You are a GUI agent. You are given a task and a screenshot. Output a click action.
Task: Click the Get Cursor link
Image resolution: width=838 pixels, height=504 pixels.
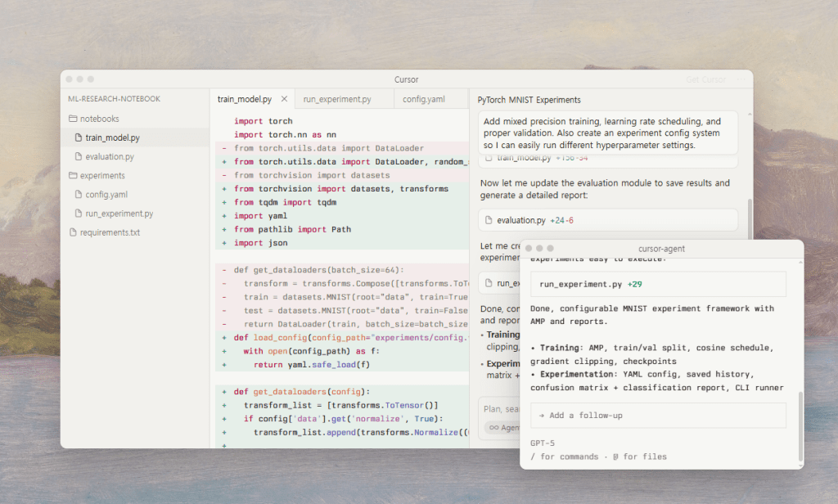(705, 79)
